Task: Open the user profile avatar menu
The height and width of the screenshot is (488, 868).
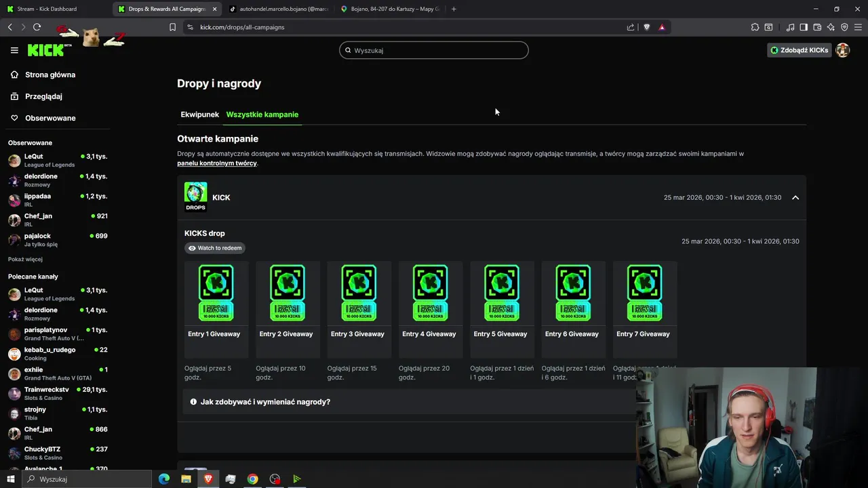Action: pos(843,50)
